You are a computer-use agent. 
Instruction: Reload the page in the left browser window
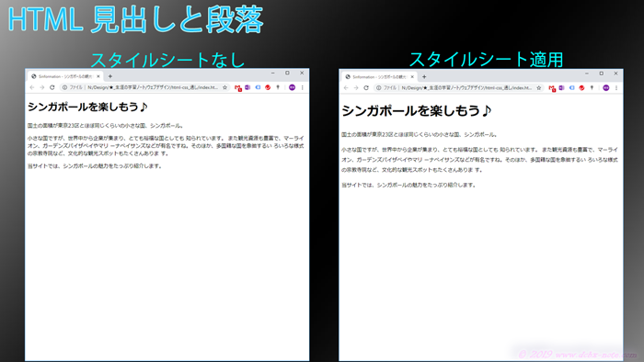(52, 87)
